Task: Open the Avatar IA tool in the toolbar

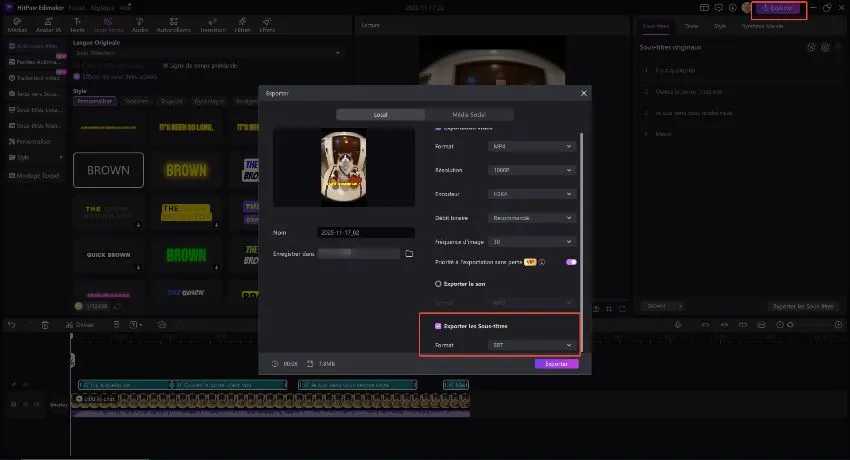Action: coord(47,27)
